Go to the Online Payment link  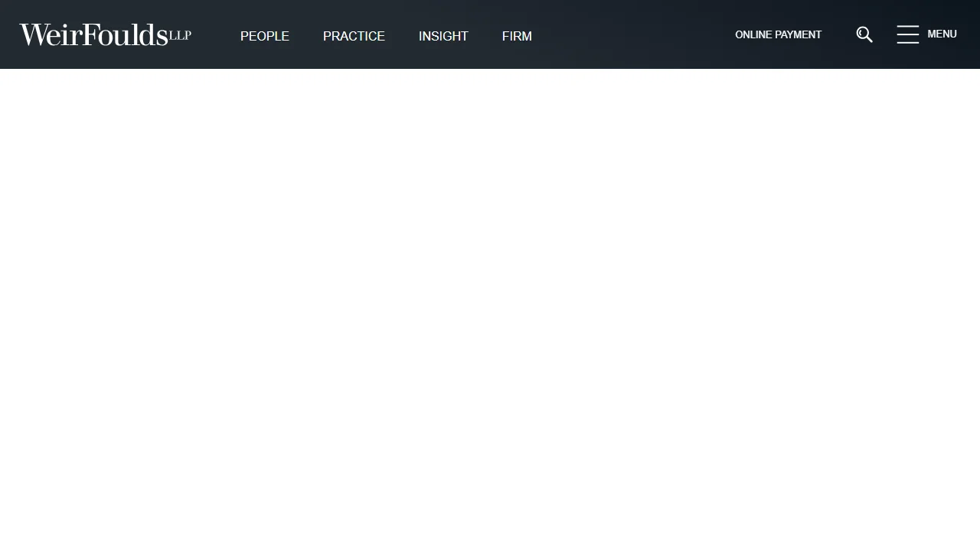(778, 34)
